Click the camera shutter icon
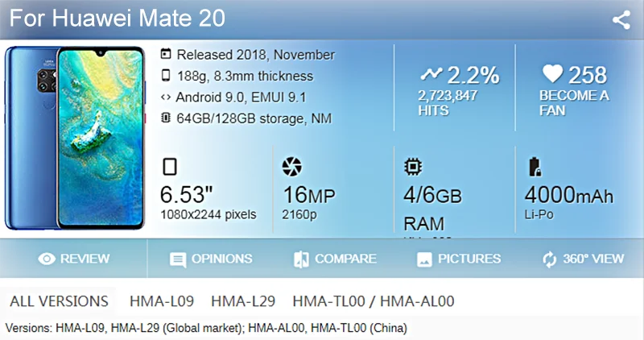Screen dimensions: 644x340 click(291, 167)
